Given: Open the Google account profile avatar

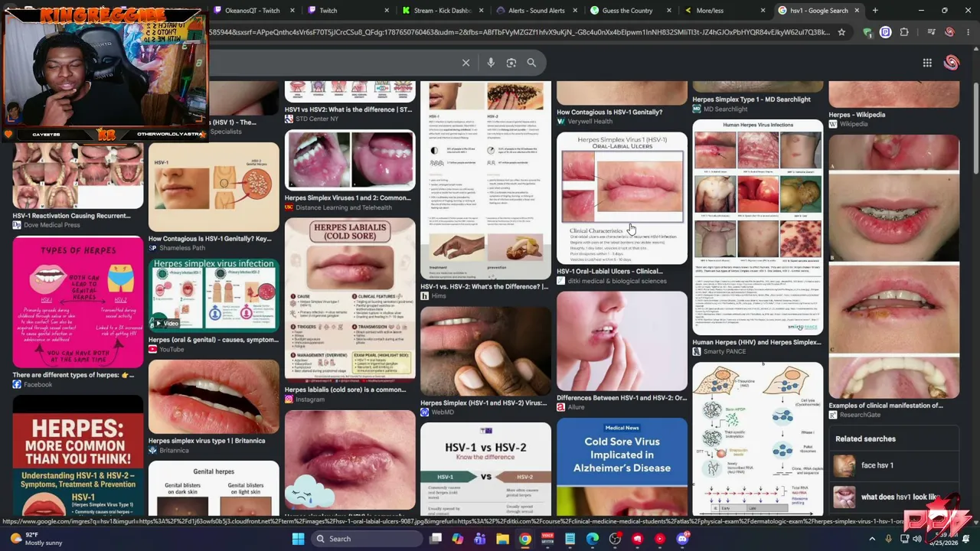Looking at the screenshot, I should tap(951, 63).
